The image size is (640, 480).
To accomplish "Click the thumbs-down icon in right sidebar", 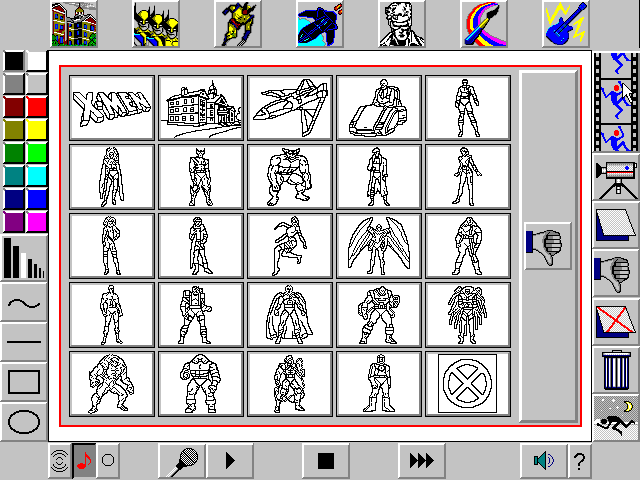I will point(616,273).
